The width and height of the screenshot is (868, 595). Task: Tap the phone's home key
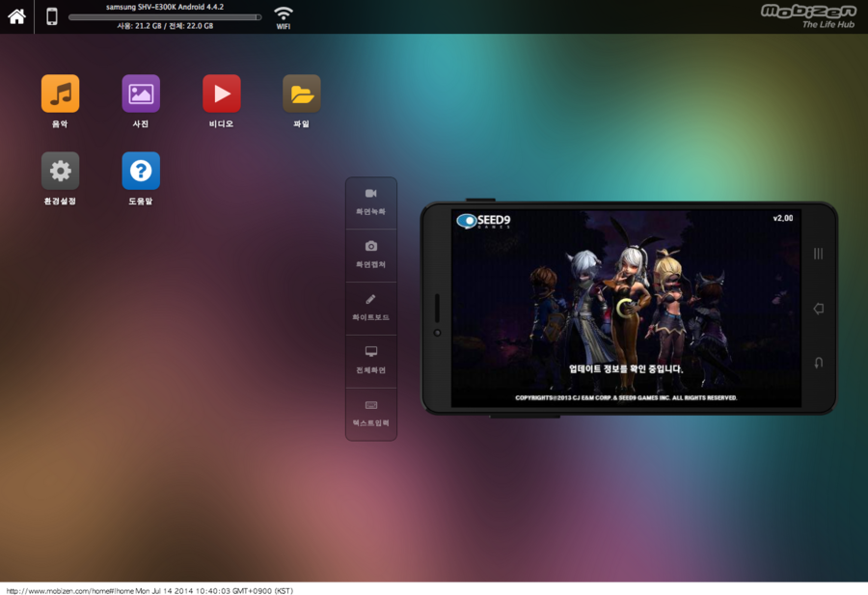[818, 309]
